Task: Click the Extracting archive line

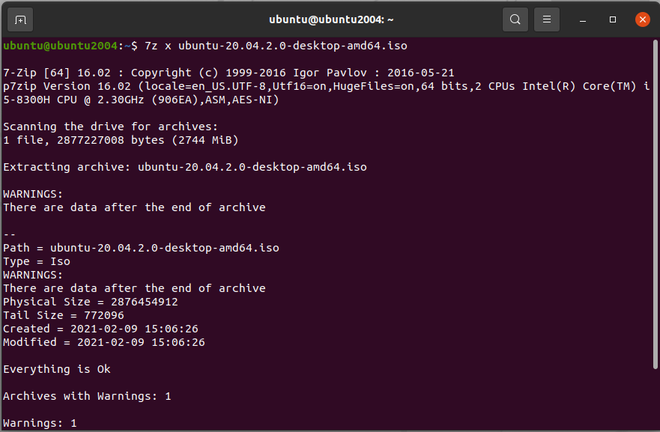Action: [185, 167]
